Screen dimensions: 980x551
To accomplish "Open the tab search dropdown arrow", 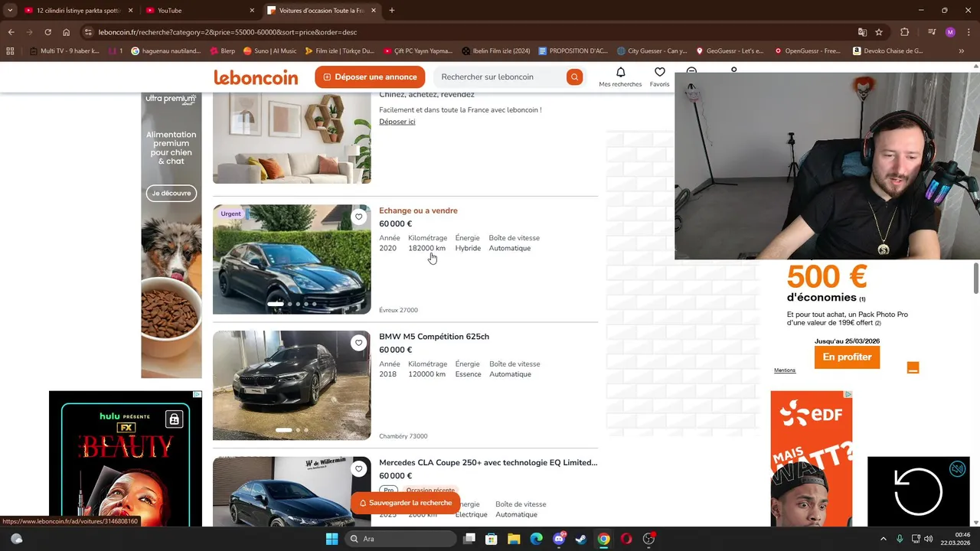I will tap(10, 11).
